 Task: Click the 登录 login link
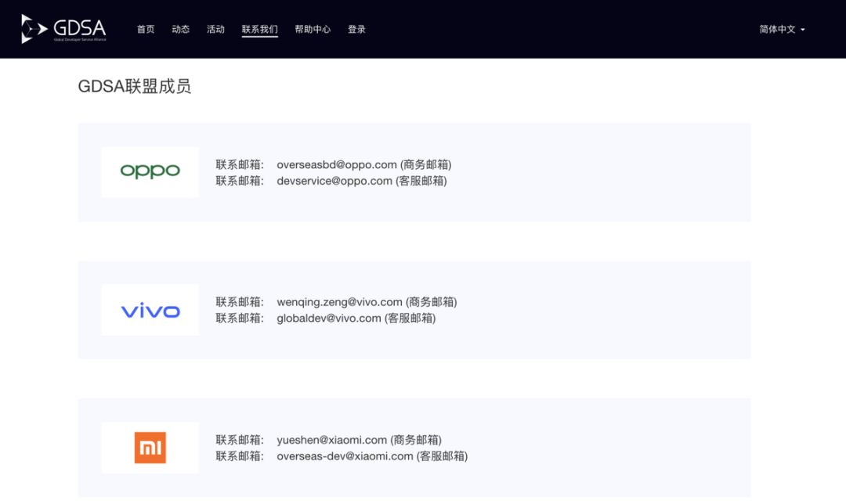356,30
